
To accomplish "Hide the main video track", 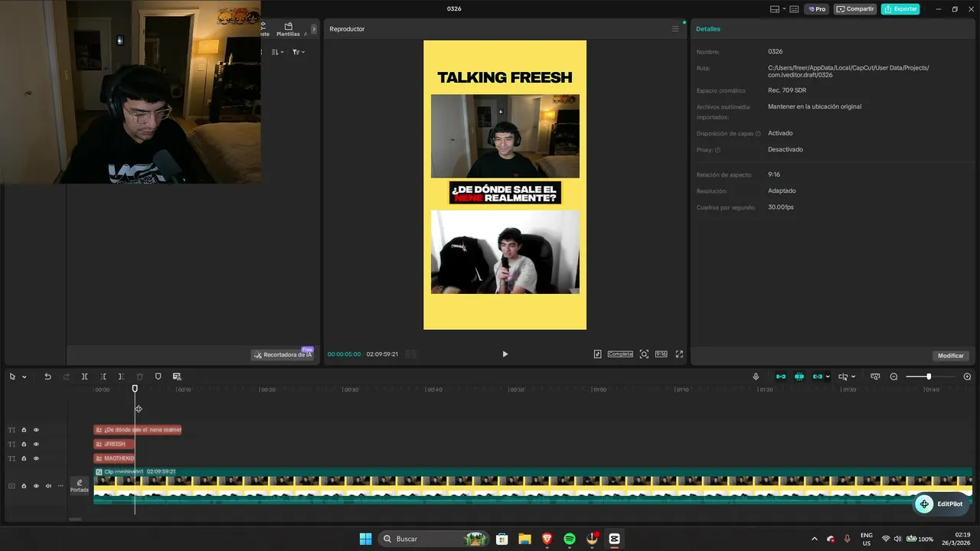I will [x=36, y=486].
